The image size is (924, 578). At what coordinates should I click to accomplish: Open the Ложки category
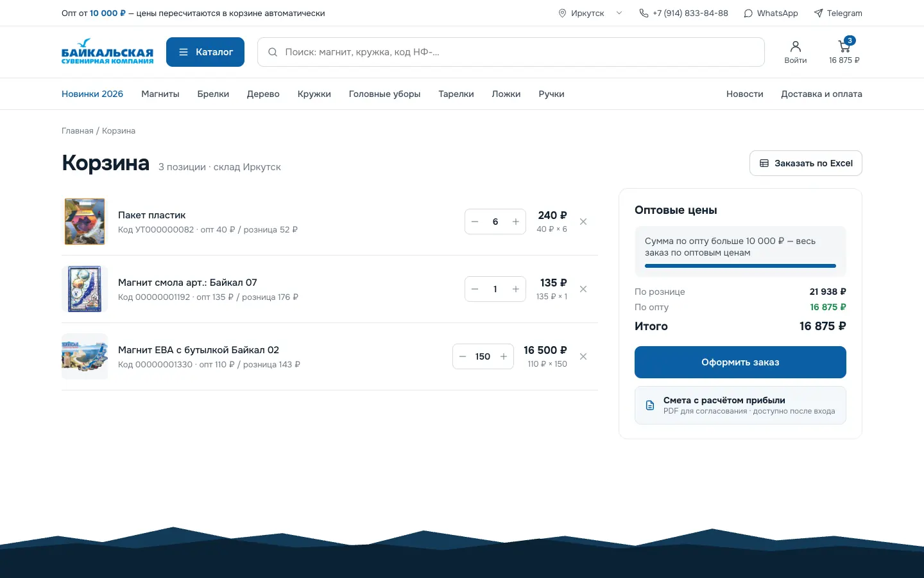[506, 94]
